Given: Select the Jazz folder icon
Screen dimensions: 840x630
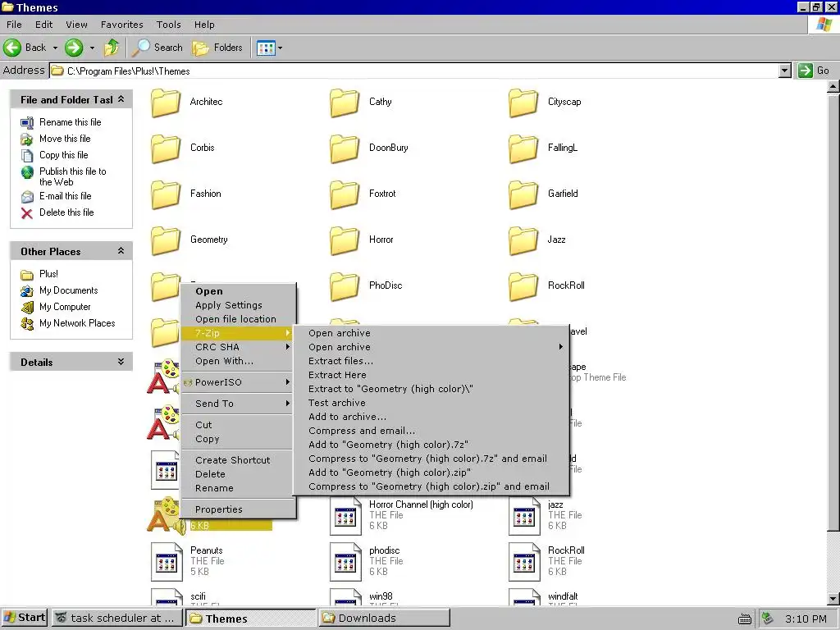Looking at the screenshot, I should [x=523, y=240].
